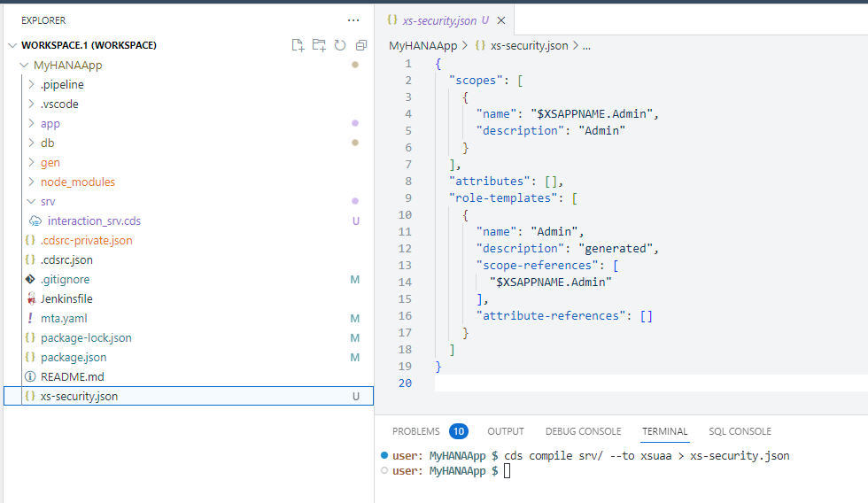Click the interaction_srv.cds cloud file icon

35,221
